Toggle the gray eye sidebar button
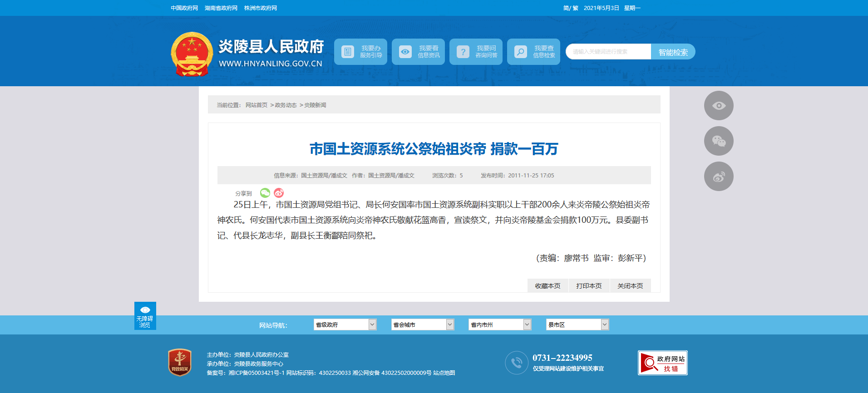This screenshot has height=393, width=868. pos(718,106)
